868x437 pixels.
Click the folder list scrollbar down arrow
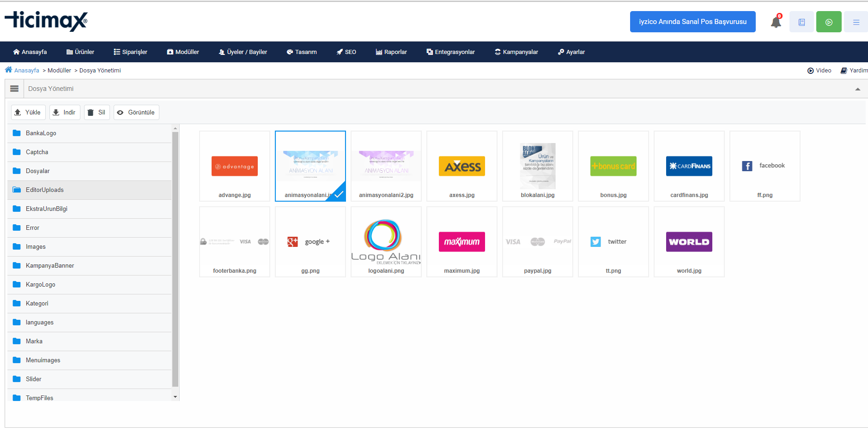[175, 397]
